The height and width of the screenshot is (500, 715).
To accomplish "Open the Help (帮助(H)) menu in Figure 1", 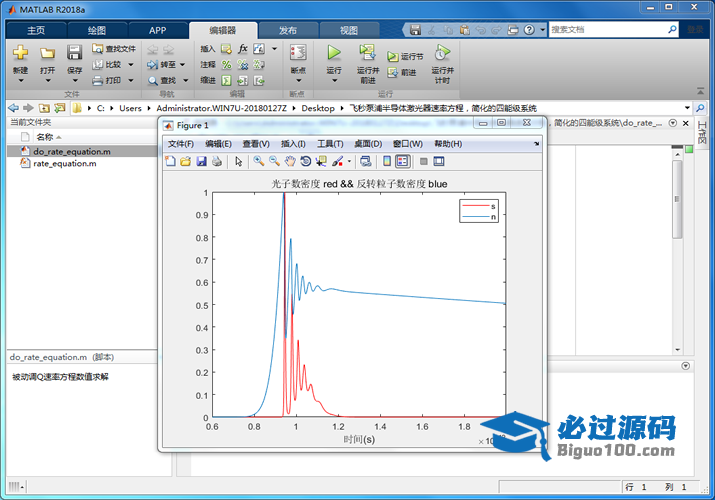I will tap(448, 144).
